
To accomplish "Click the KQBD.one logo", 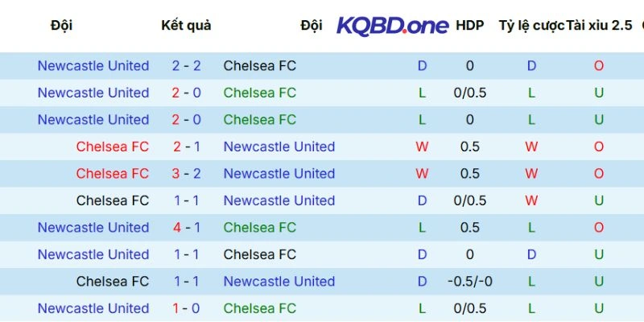I will (392, 26).
